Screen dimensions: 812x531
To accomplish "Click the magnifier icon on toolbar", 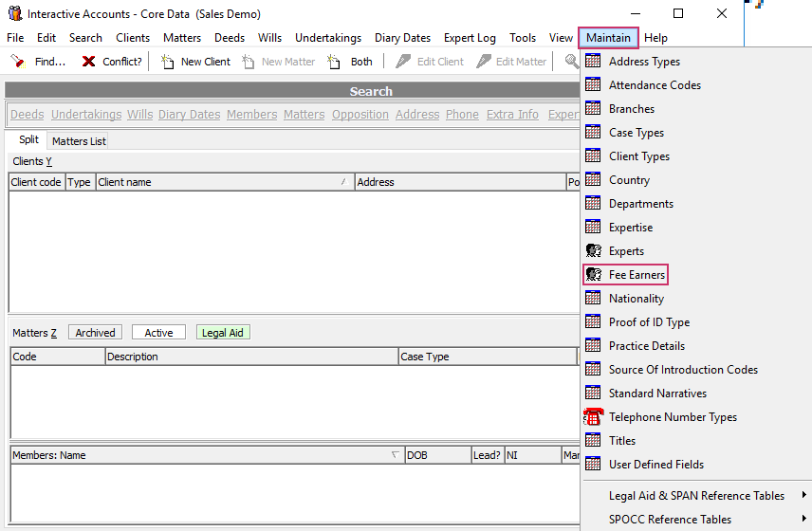I will click(x=572, y=61).
